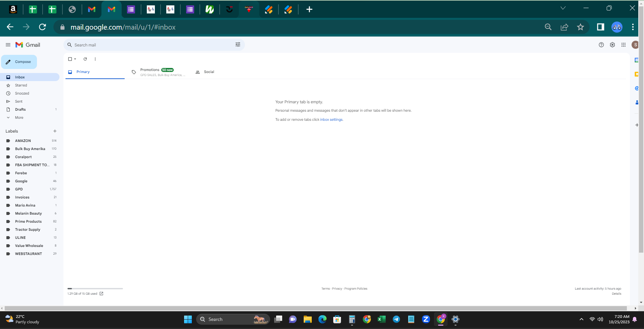Switch to the Amazon browser tab

(x=13, y=9)
